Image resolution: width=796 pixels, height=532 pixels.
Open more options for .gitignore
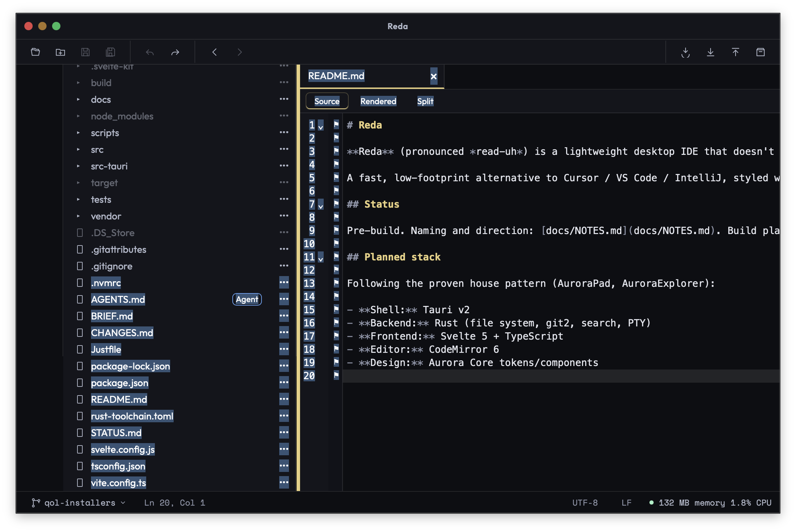click(x=284, y=266)
